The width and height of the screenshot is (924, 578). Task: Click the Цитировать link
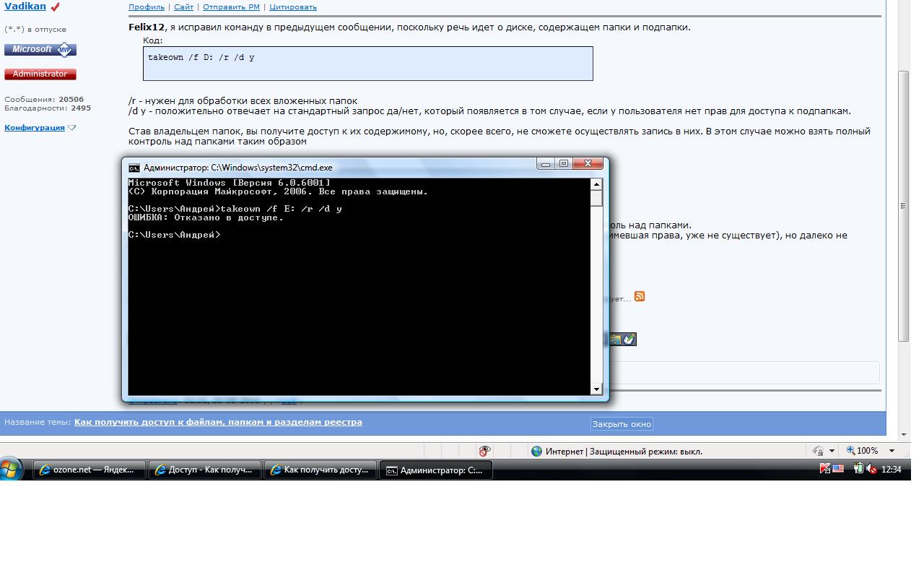click(293, 7)
